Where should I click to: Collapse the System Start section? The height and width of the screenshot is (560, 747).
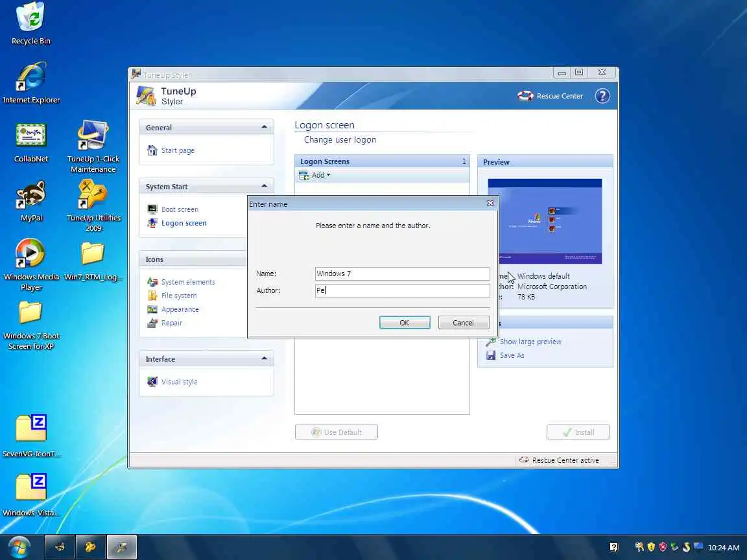264,186
